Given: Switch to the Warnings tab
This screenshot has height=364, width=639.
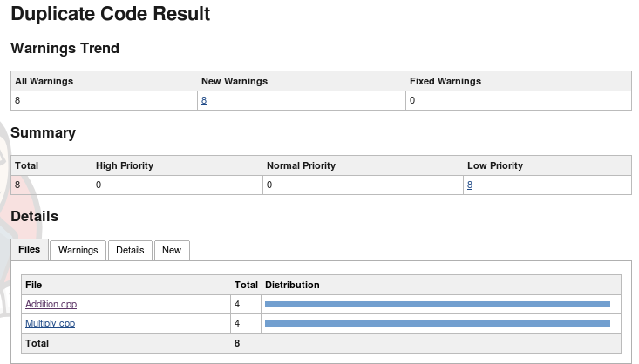Looking at the screenshot, I should pyautogui.click(x=78, y=251).
